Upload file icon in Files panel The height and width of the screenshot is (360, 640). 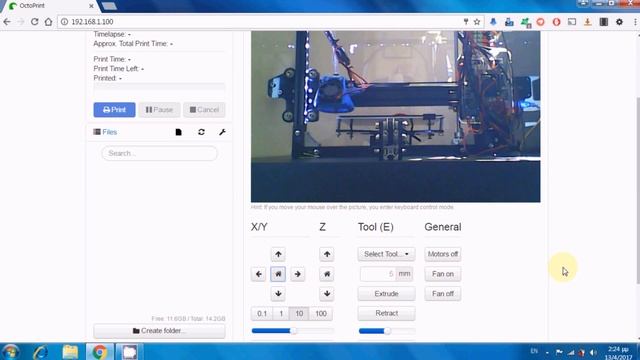[x=178, y=132]
